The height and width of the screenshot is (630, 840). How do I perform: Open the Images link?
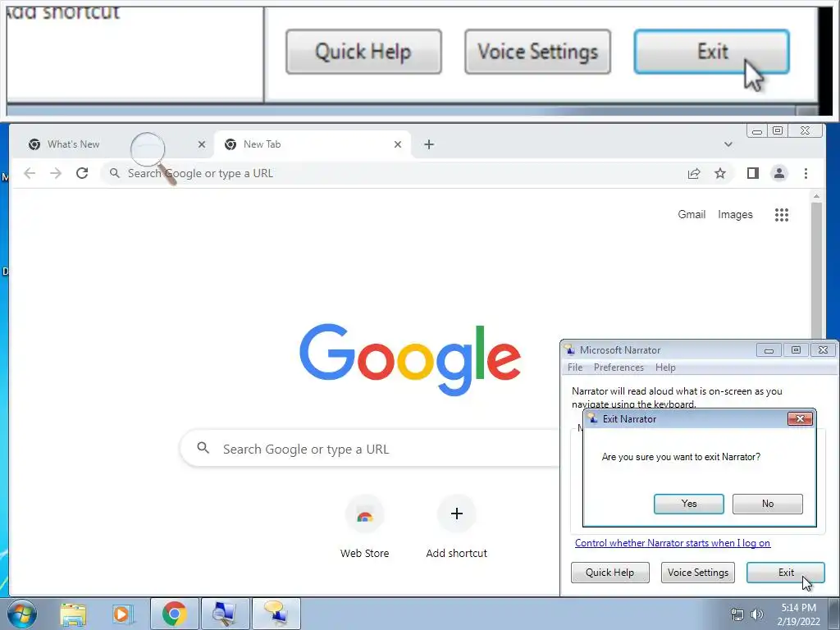735,214
